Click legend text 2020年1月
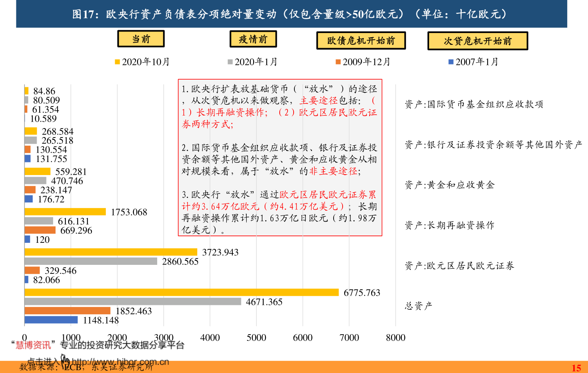The height and width of the screenshot is (373, 588). tap(256, 62)
